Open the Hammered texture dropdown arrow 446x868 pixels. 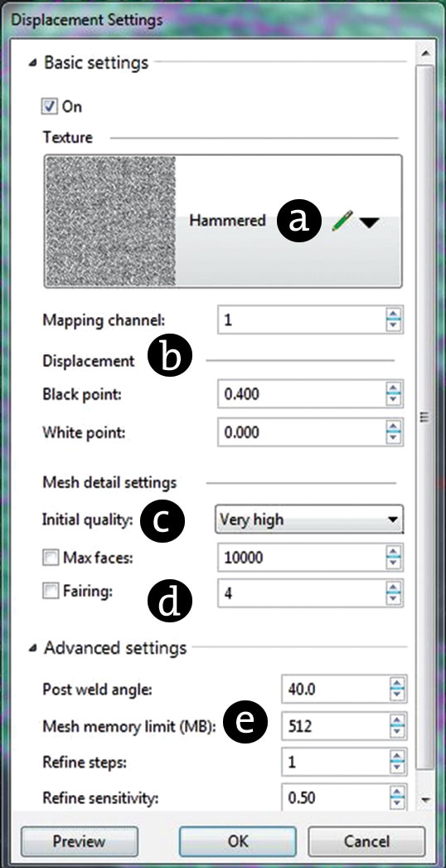point(369,222)
